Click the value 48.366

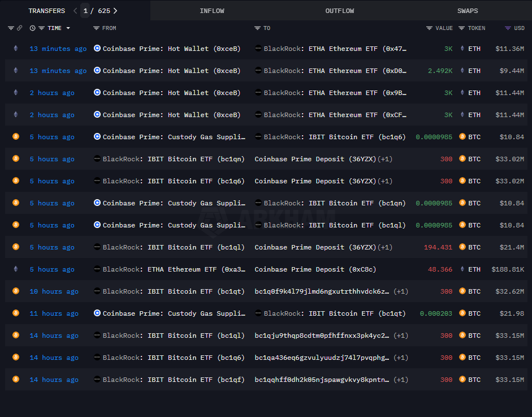point(440,269)
